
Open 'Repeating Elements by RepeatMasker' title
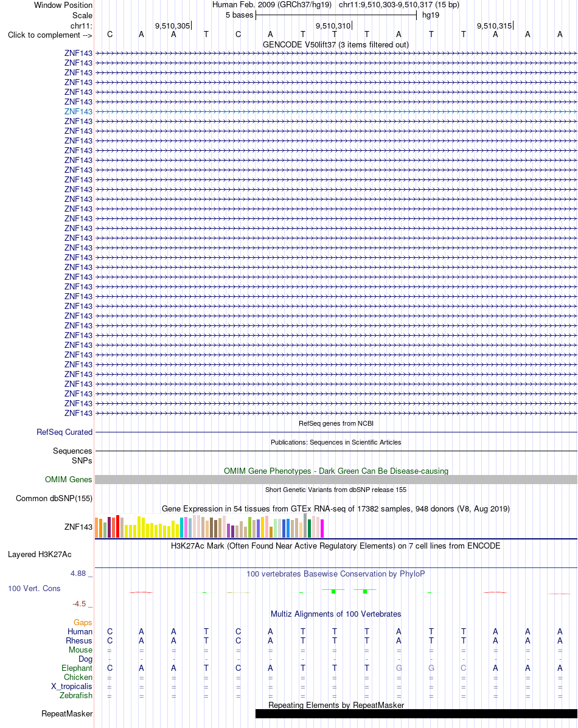tap(336, 705)
